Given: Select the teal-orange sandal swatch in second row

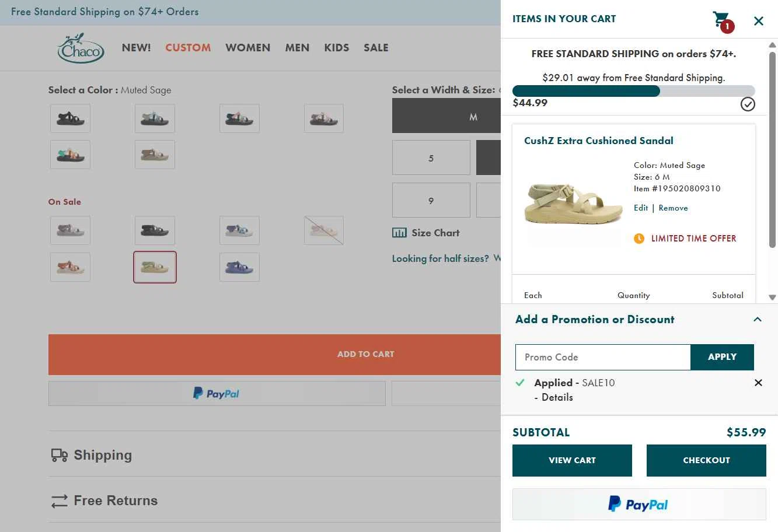Looking at the screenshot, I should 70,155.
